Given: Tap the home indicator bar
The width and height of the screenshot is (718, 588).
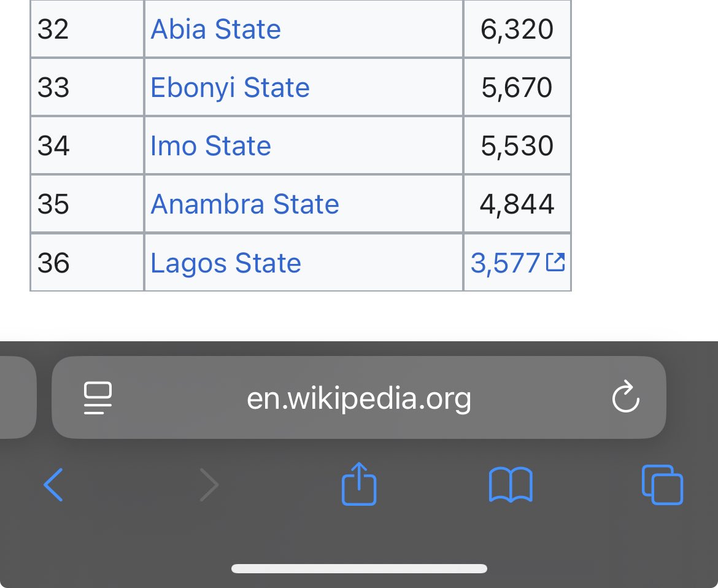Looking at the screenshot, I should point(359,569).
